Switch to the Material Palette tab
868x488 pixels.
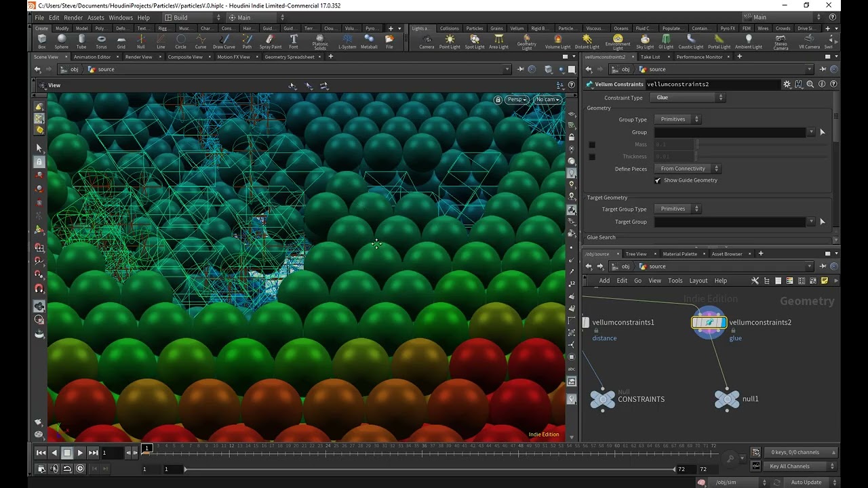pyautogui.click(x=679, y=254)
